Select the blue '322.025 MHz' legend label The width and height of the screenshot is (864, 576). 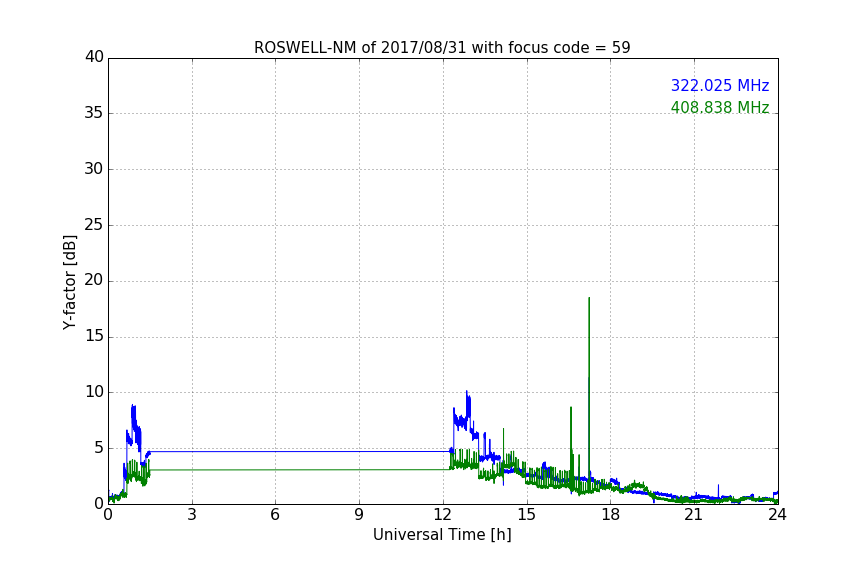tap(720, 85)
